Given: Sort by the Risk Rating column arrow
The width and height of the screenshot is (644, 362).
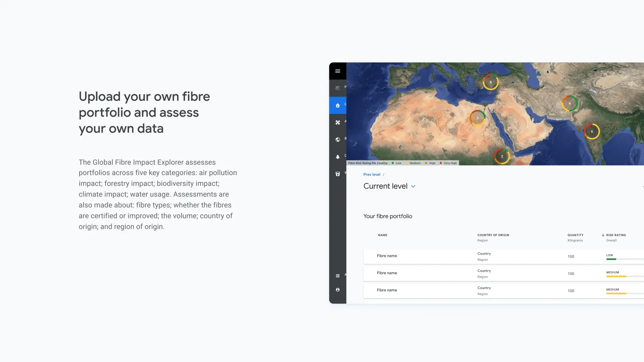Looking at the screenshot, I should click(603, 235).
